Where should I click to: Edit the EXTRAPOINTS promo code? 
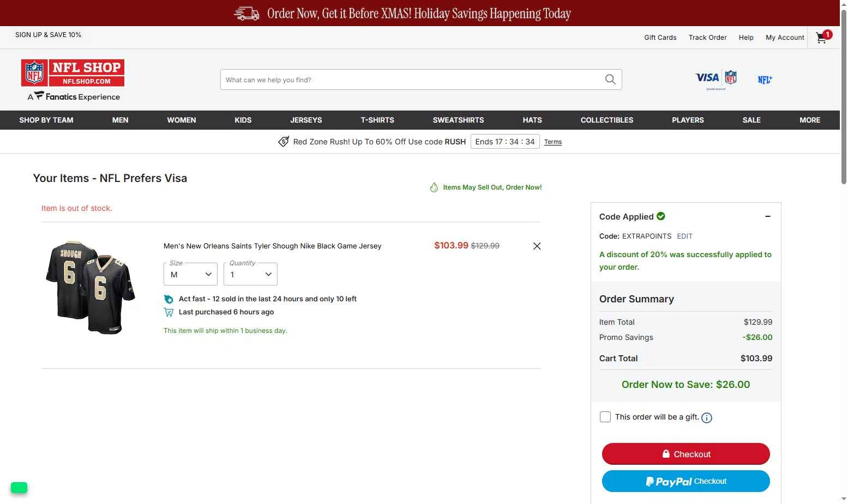pos(684,236)
